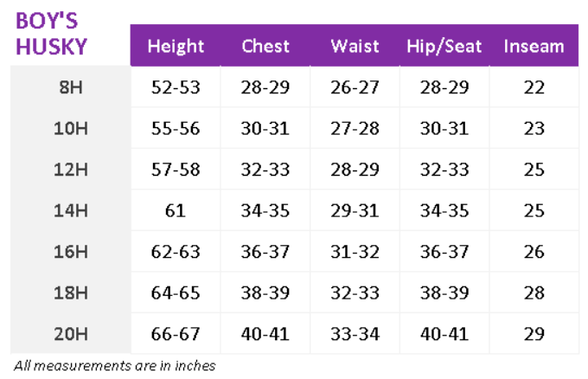588x379 pixels.
Task: Click the 18H inseam cell showing 28
Action: (534, 292)
